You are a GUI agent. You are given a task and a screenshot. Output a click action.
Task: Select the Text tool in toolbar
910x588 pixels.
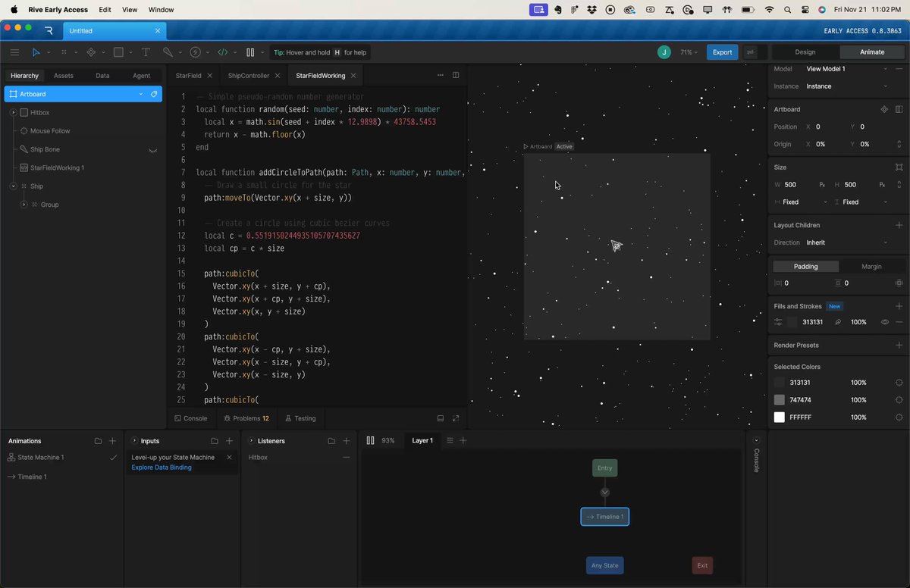point(146,52)
